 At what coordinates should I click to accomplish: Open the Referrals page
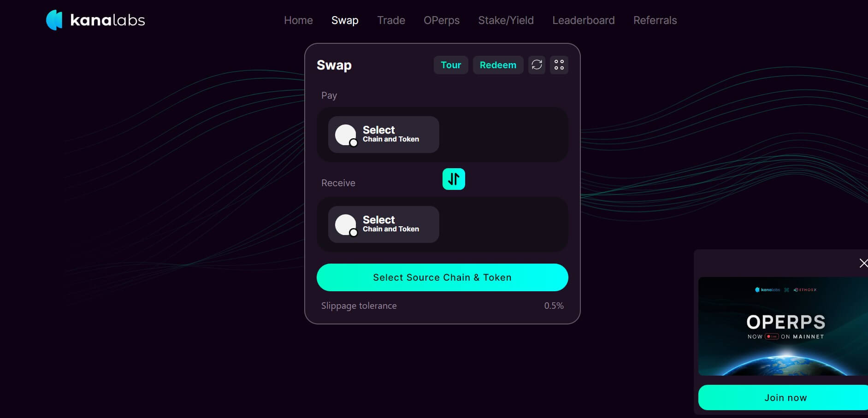655,20
